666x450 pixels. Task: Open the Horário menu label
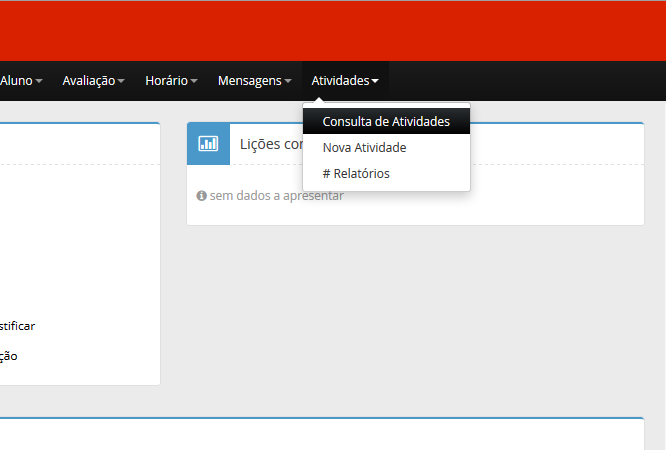pos(166,80)
